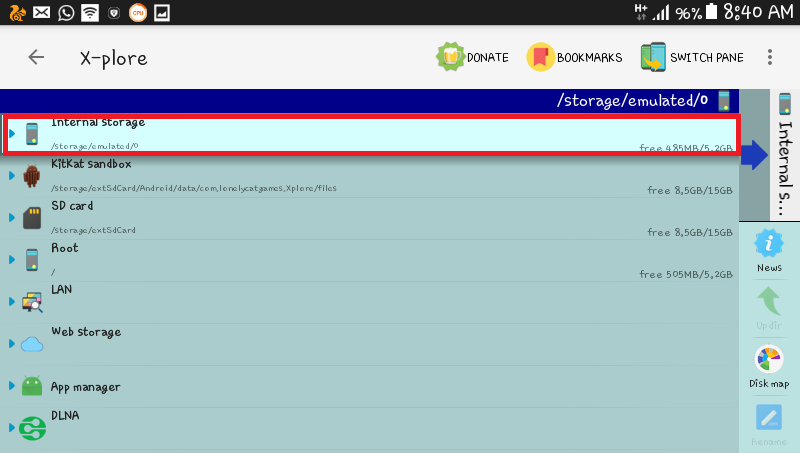Select the KitKat sandbox android icon
This screenshot has height=453, width=800.
click(32, 176)
